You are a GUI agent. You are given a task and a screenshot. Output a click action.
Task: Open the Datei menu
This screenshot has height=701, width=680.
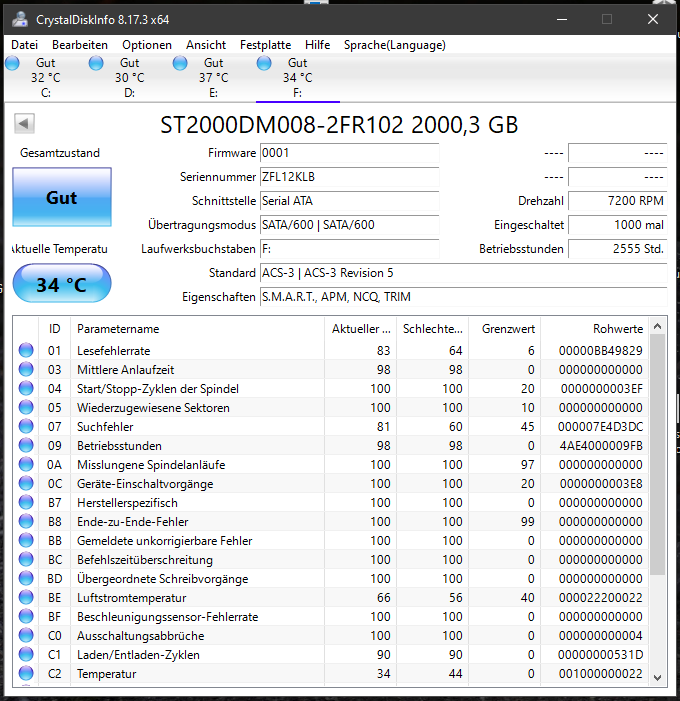click(x=24, y=45)
